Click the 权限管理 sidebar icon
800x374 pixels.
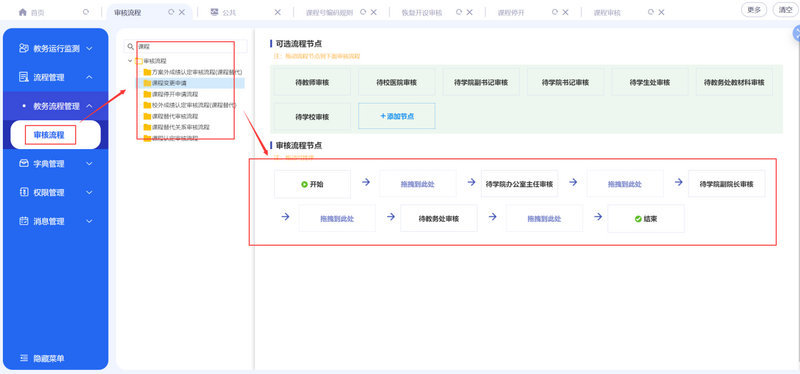(23, 192)
